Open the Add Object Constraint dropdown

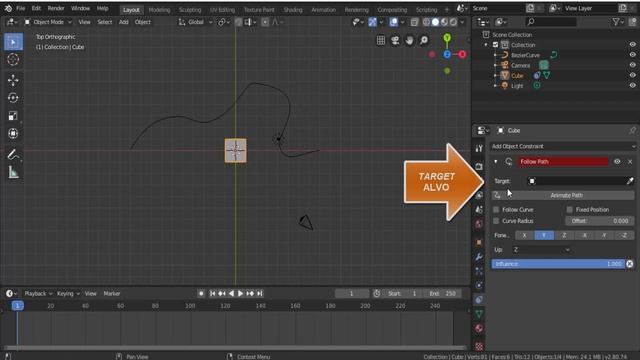pos(563,146)
